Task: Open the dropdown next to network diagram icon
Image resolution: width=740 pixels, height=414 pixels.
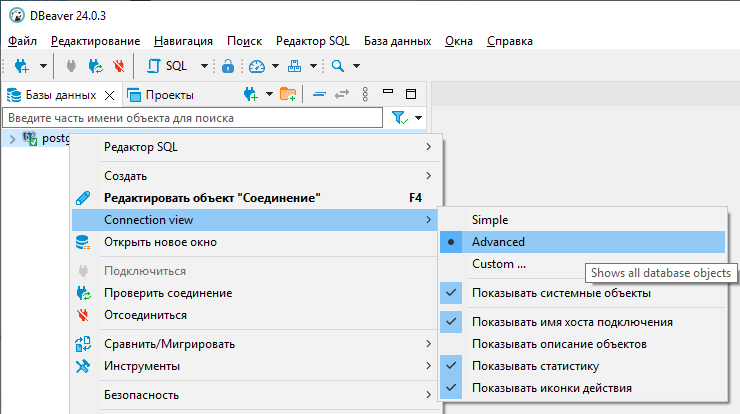Action: 313,66
